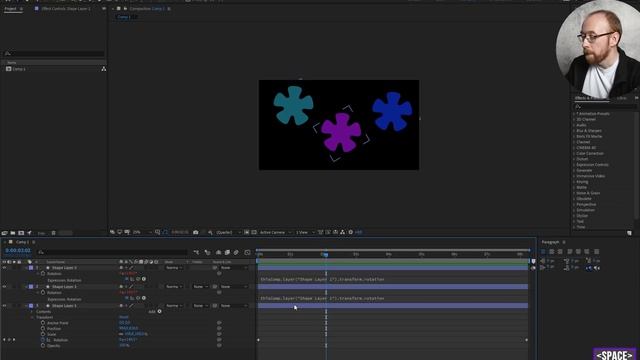Screen dimensions: 640x360
Task: Take a snapshot with the camera icon
Action: 196,232
